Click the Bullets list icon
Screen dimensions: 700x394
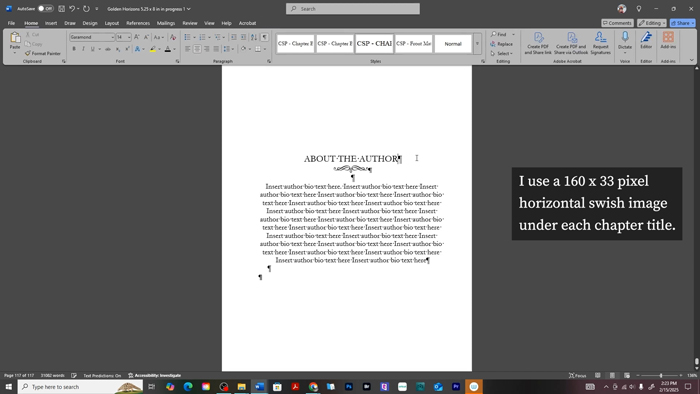point(188,37)
